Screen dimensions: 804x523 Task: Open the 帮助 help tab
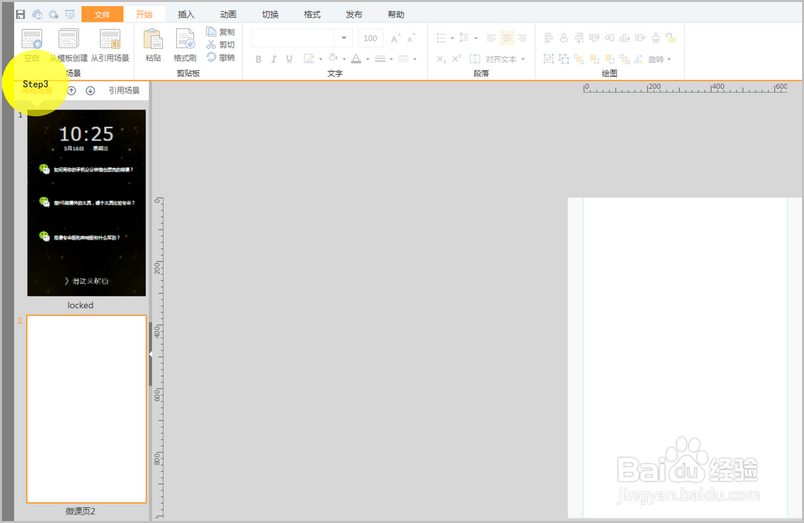[396, 14]
